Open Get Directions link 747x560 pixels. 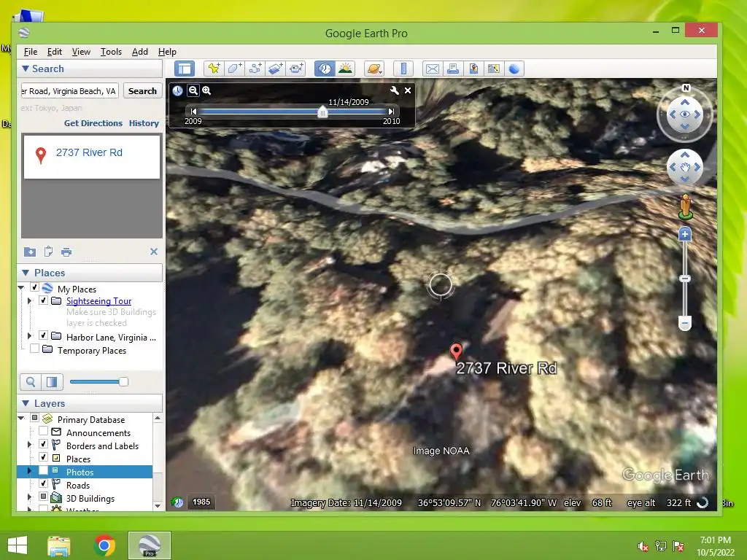(x=93, y=123)
